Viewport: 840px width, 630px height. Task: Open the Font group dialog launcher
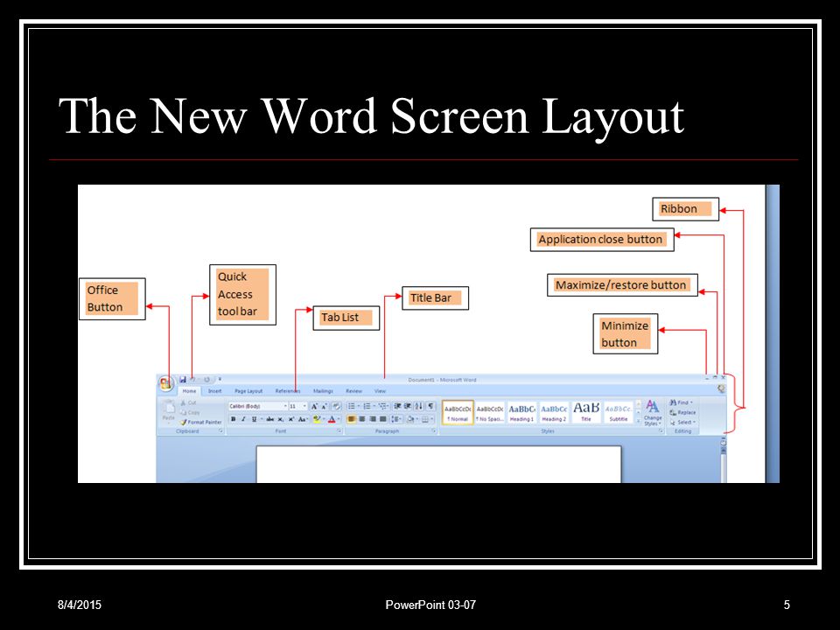tap(339, 430)
